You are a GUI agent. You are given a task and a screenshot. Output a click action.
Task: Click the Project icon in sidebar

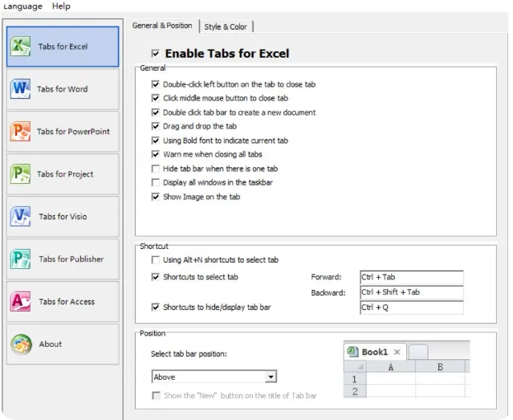pos(20,173)
